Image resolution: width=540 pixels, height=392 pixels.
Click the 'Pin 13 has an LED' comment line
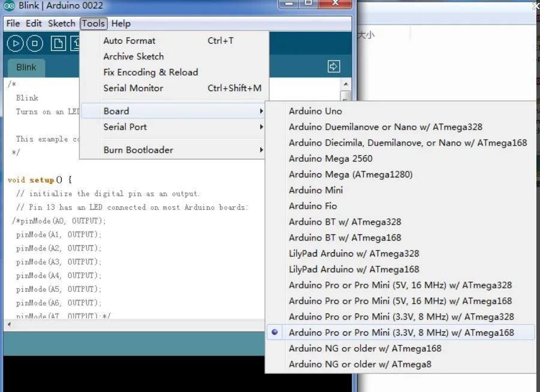[x=132, y=207]
